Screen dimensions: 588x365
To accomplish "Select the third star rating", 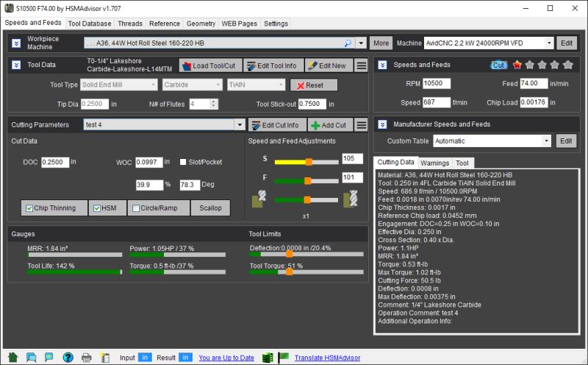I will pyautogui.click(x=542, y=65).
